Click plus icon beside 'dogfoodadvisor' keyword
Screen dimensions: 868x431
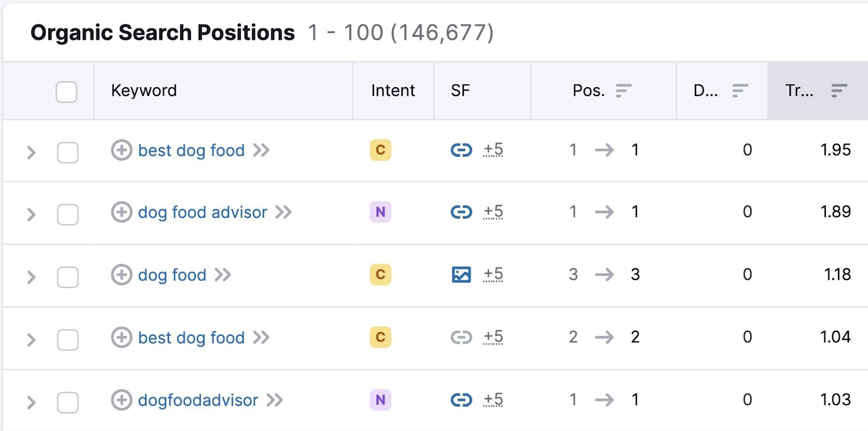122,400
